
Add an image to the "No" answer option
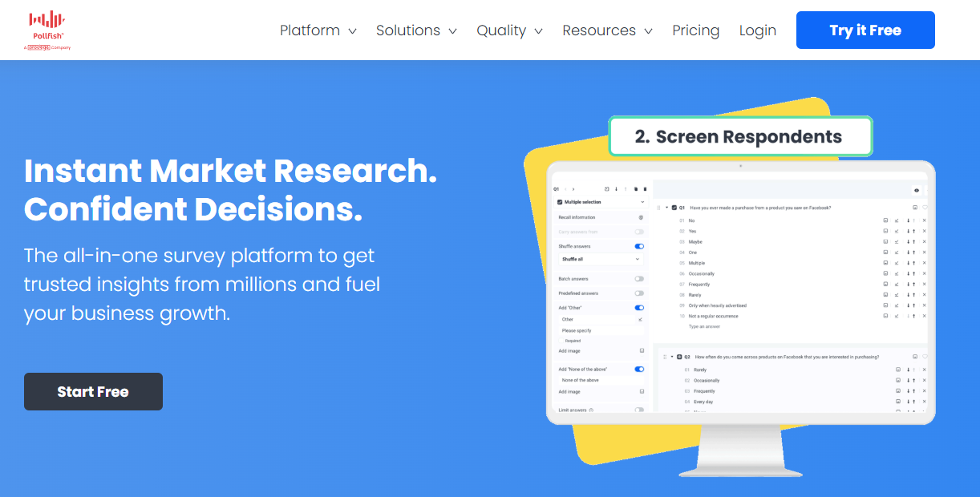point(885,220)
